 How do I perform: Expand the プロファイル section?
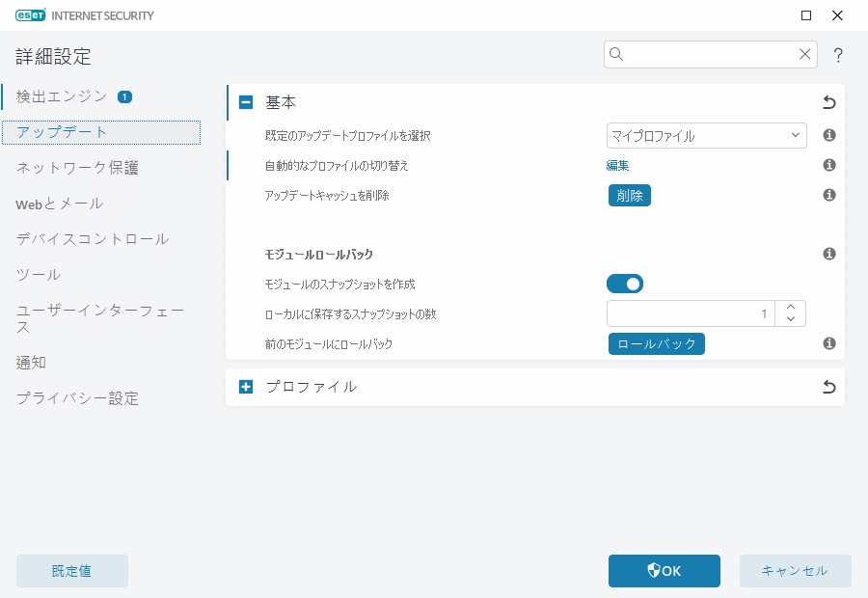247,387
